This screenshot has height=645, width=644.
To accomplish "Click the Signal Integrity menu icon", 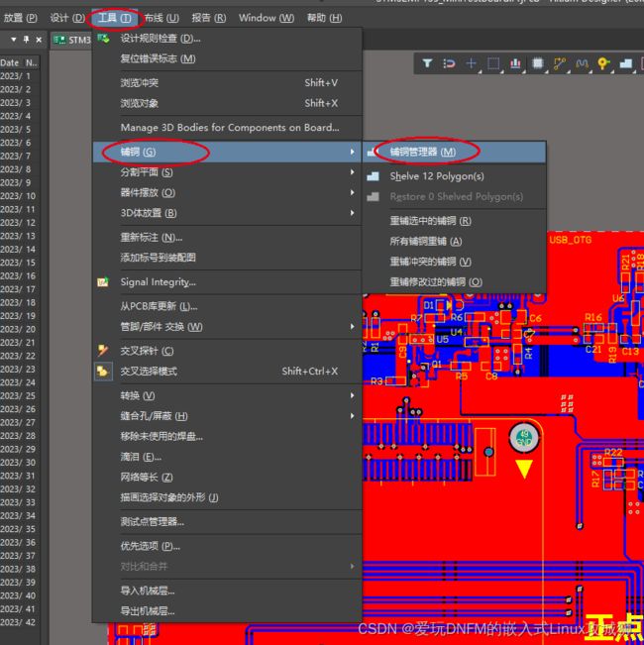I will pyautogui.click(x=102, y=282).
